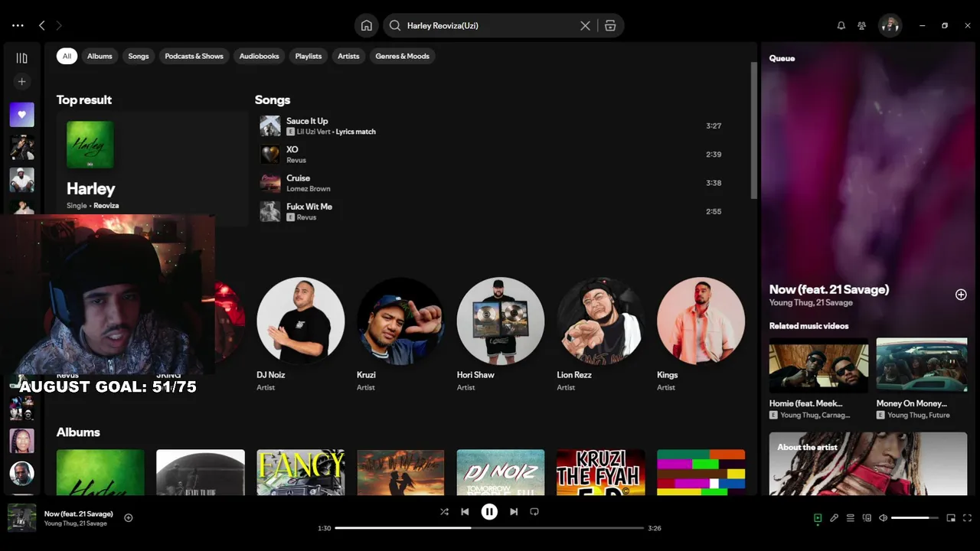Toggle repeat mode
The height and width of the screenshot is (551, 980).
(534, 511)
